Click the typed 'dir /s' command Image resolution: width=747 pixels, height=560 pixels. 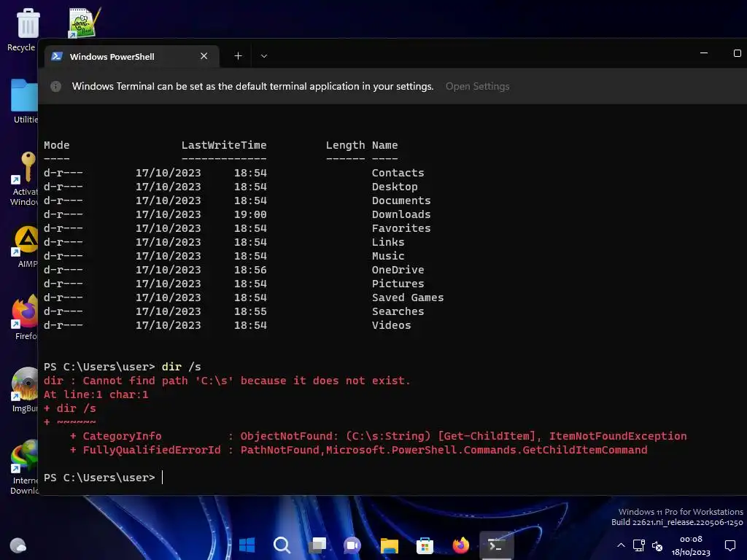(x=181, y=367)
